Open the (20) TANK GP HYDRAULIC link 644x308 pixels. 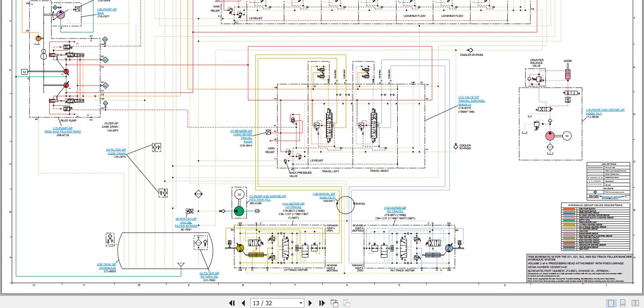[107, 266]
